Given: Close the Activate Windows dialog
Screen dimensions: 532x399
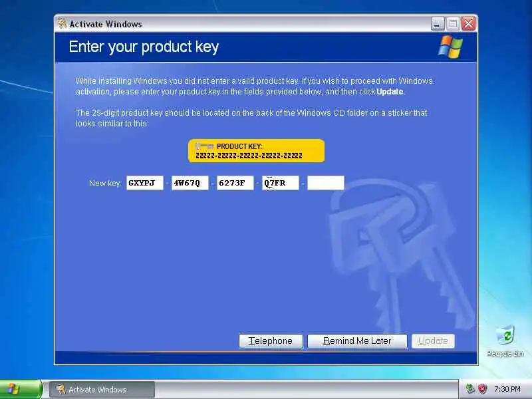Looking at the screenshot, I should coord(469,24).
